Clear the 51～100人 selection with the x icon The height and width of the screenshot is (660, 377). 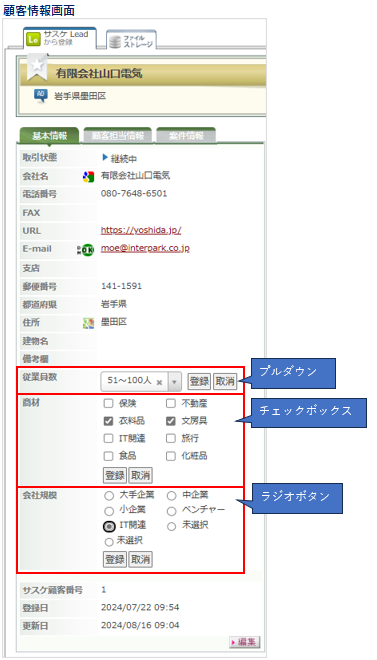(159, 382)
